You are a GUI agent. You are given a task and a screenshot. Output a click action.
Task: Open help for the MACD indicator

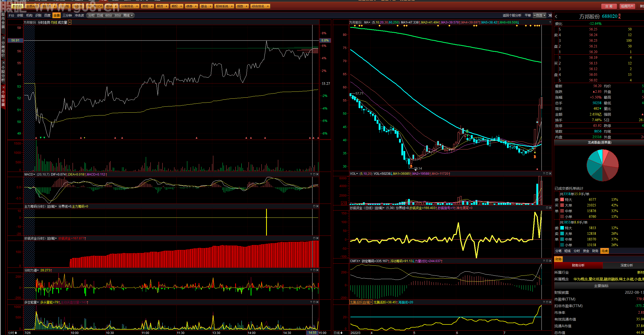[311, 174]
